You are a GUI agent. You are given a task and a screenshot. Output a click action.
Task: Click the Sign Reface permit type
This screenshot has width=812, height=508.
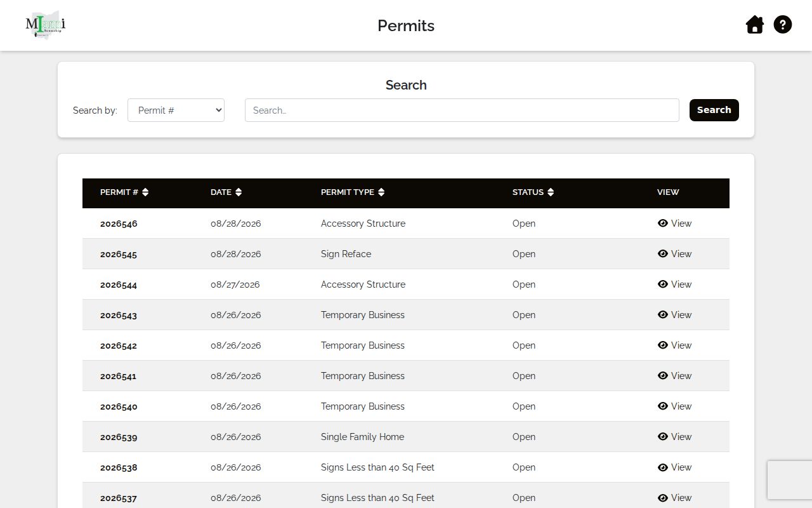346,254
